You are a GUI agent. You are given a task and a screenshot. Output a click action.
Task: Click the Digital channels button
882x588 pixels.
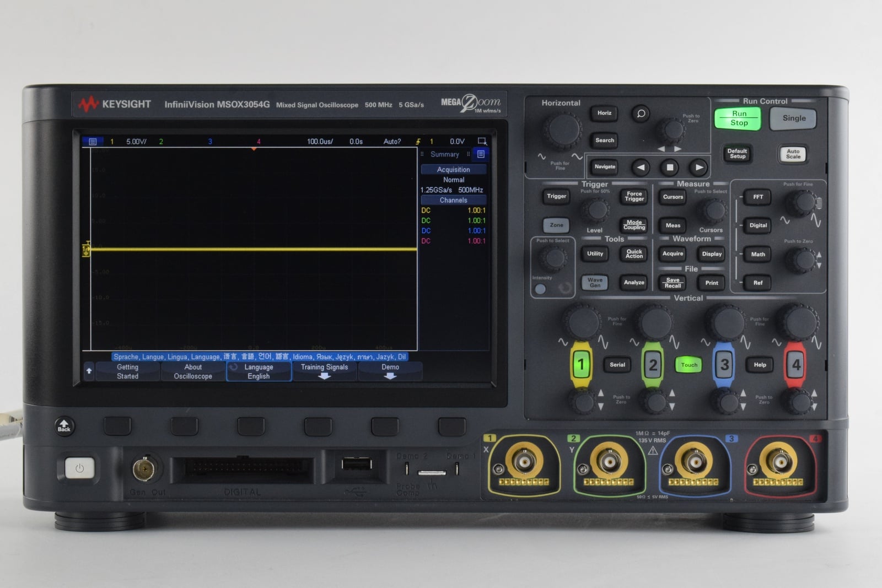pyautogui.click(x=758, y=225)
